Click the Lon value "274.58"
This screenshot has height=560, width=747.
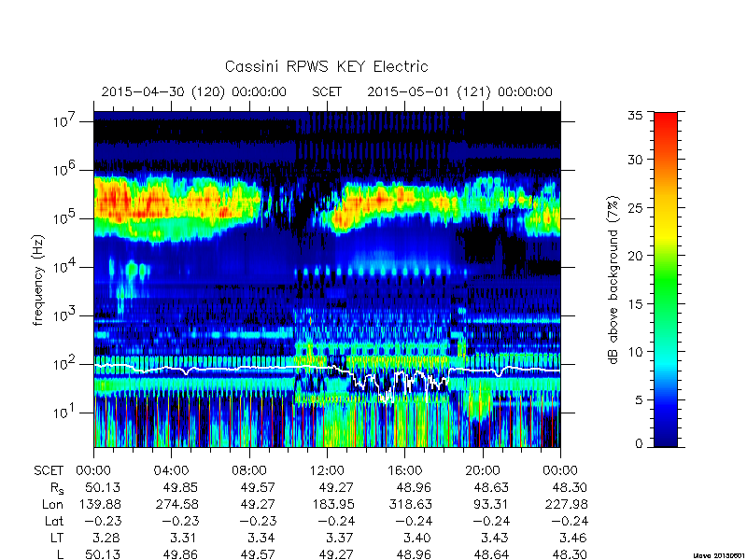pyautogui.click(x=177, y=504)
